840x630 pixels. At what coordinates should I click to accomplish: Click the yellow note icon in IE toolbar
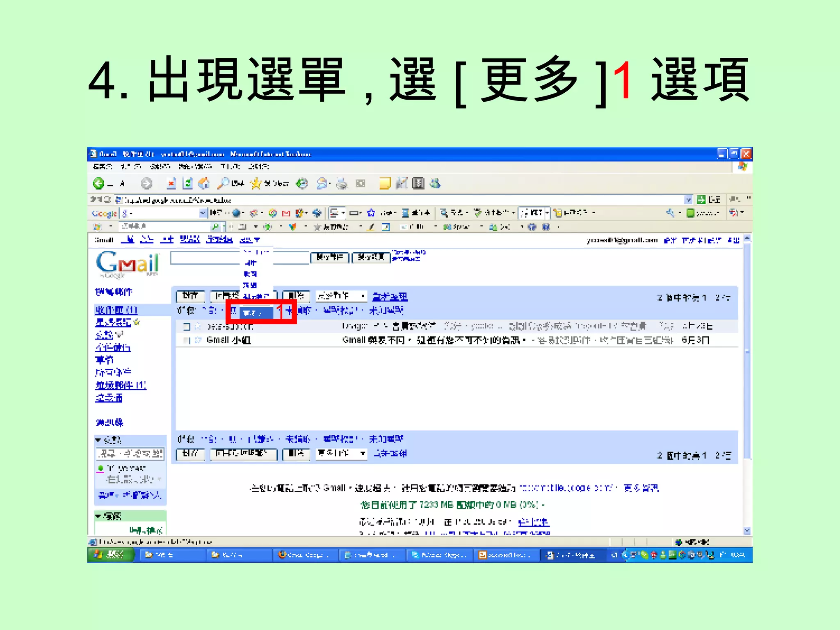click(x=385, y=183)
